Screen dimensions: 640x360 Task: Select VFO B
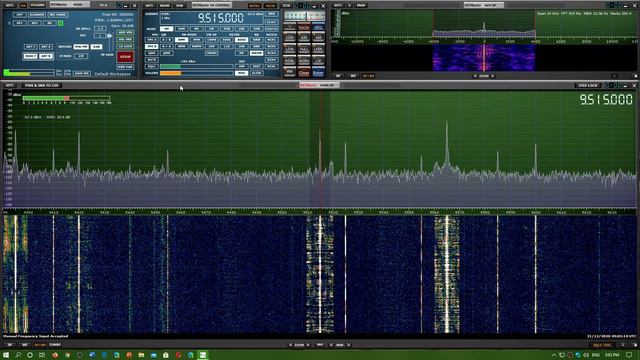point(151,47)
